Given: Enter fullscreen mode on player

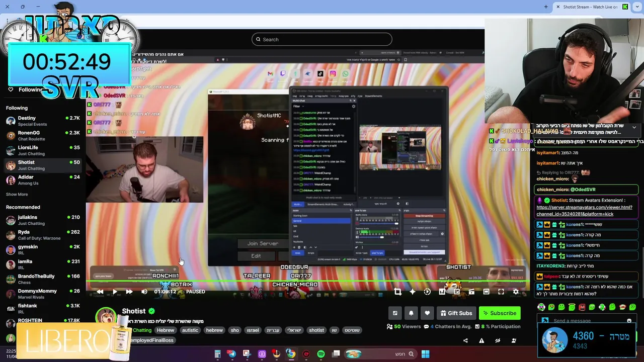Looking at the screenshot, I should click(x=501, y=292).
